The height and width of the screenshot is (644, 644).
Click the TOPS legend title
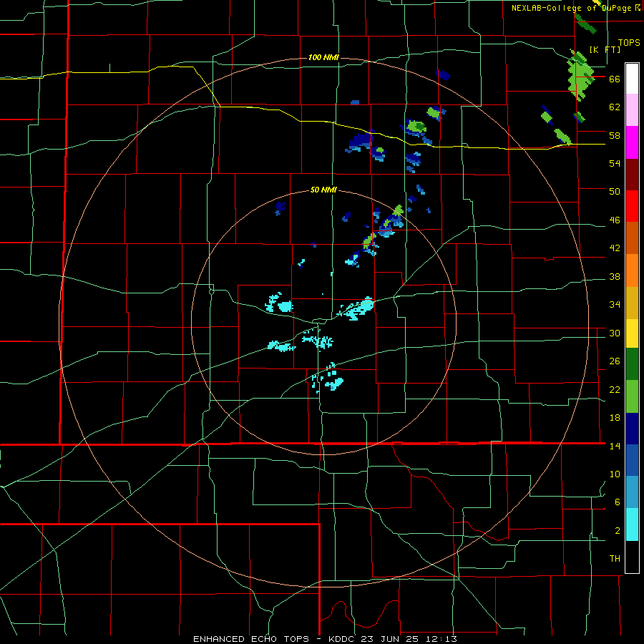[629, 43]
